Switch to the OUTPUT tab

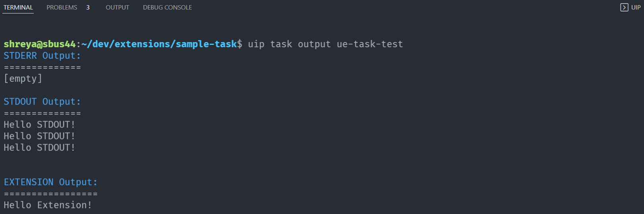click(x=117, y=8)
